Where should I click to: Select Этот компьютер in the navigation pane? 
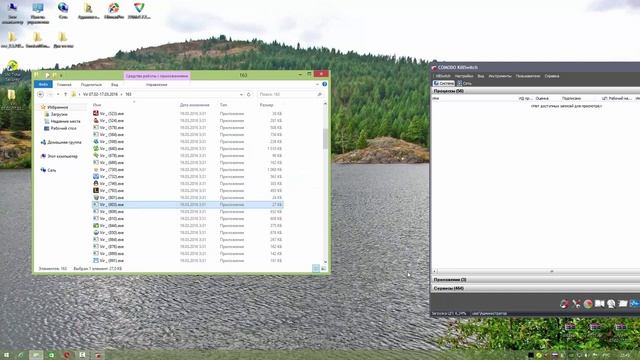[59, 156]
